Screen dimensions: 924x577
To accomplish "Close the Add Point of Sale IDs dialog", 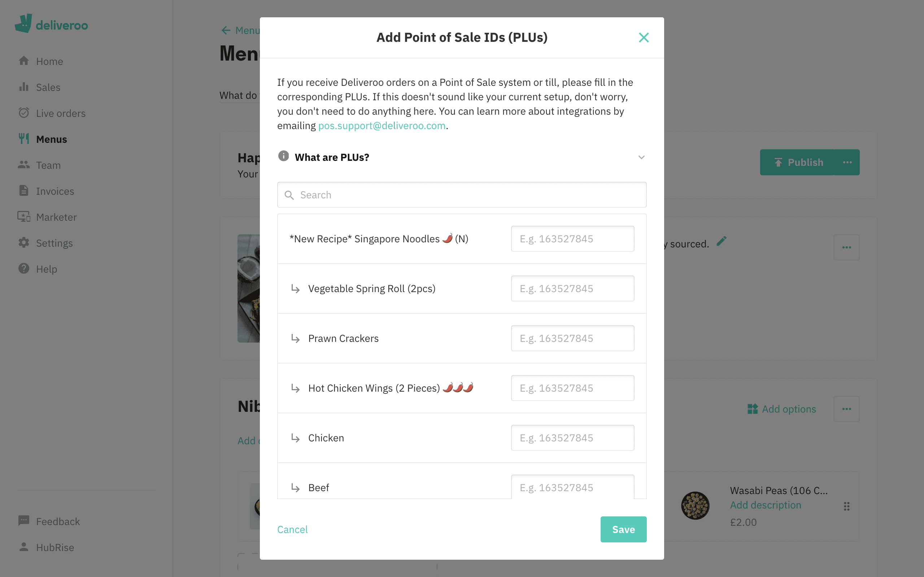I will (643, 38).
